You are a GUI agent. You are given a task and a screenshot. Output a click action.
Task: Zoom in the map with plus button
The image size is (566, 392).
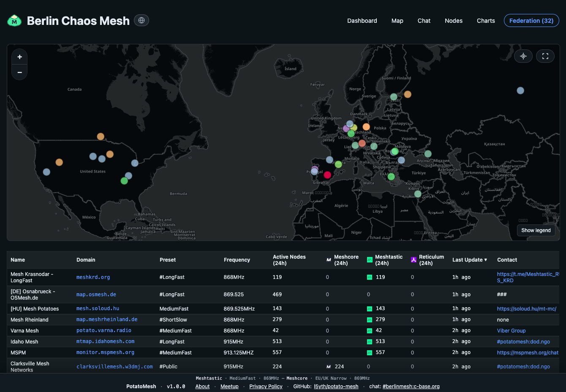tap(19, 57)
